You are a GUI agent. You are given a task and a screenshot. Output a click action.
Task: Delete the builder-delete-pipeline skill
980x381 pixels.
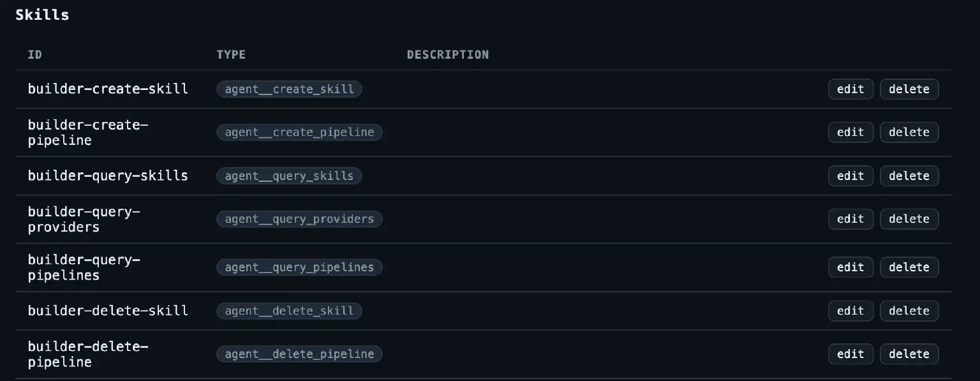[x=909, y=354]
